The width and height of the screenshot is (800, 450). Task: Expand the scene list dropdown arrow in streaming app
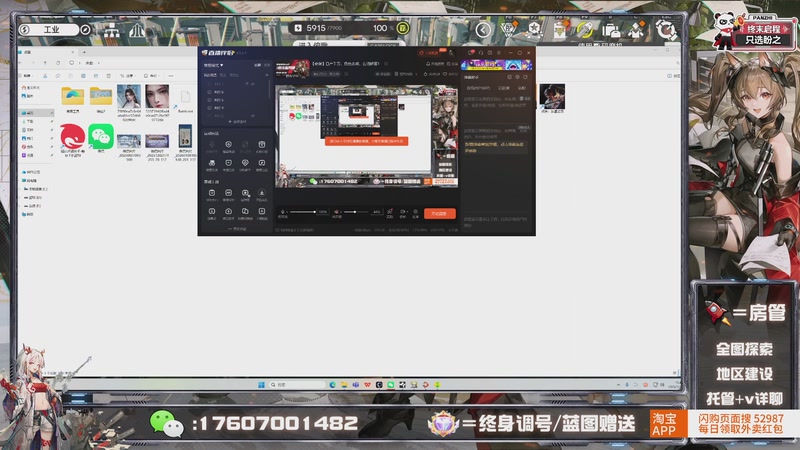pos(267,75)
